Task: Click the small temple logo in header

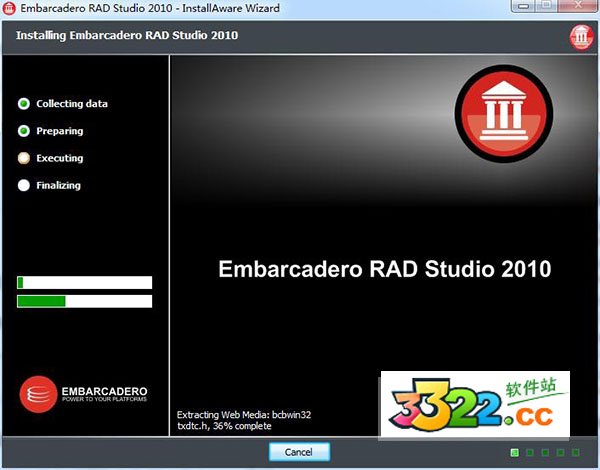Action: click(581, 37)
